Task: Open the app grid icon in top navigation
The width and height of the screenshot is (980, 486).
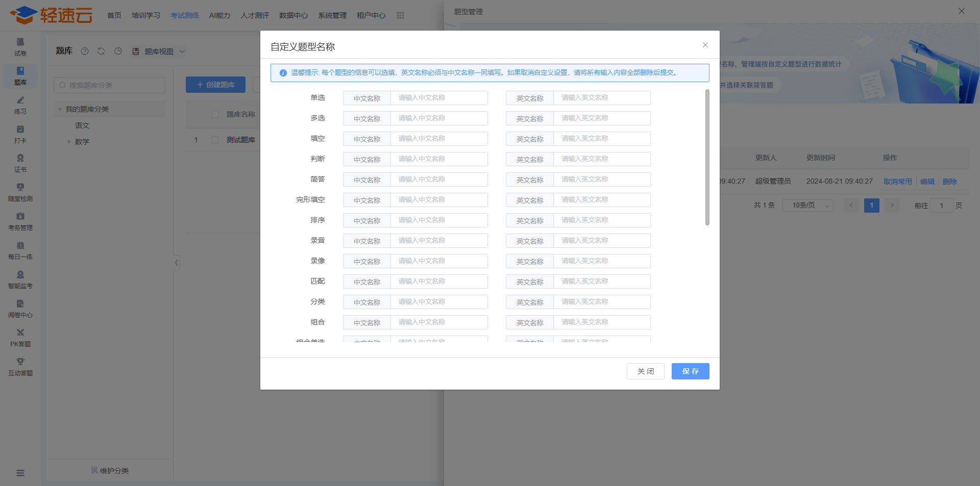Action: pyautogui.click(x=400, y=15)
